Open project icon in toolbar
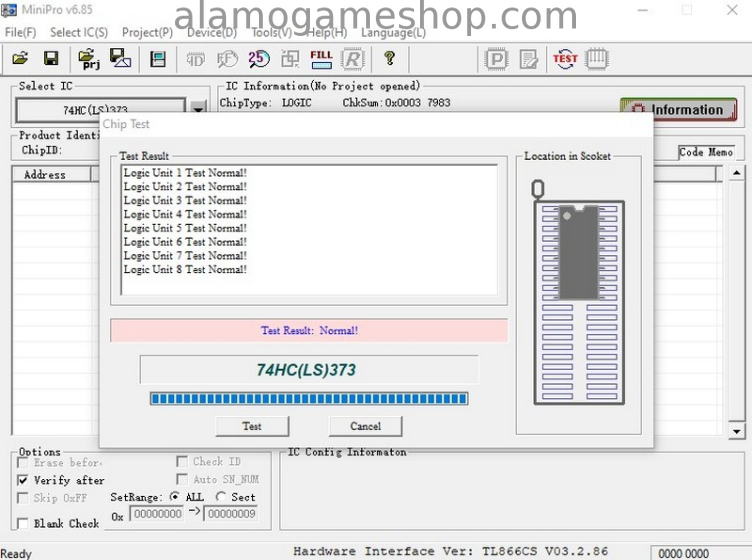This screenshot has width=752, height=560. 88,59
